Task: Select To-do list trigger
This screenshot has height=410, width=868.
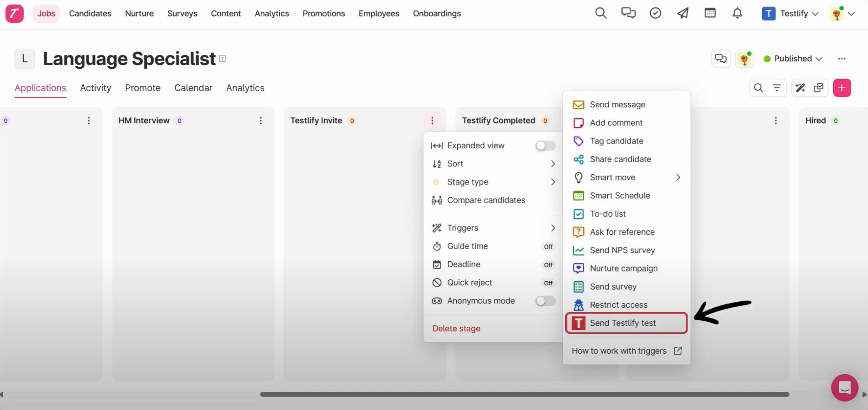Action: point(627,214)
